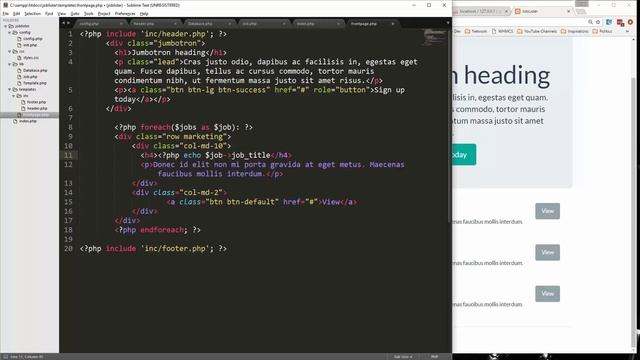The height and width of the screenshot is (360, 640).
Task: Collapse the css folder in sidebar
Action: [9, 51]
